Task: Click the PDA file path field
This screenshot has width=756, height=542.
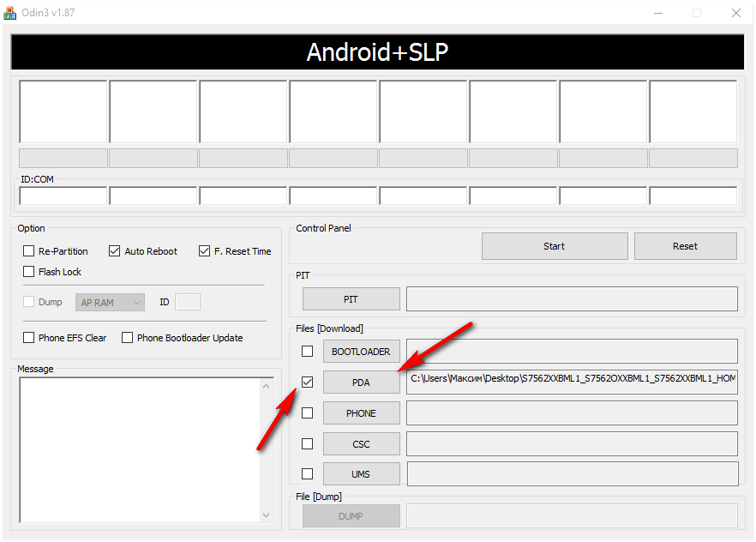Action: (x=572, y=382)
